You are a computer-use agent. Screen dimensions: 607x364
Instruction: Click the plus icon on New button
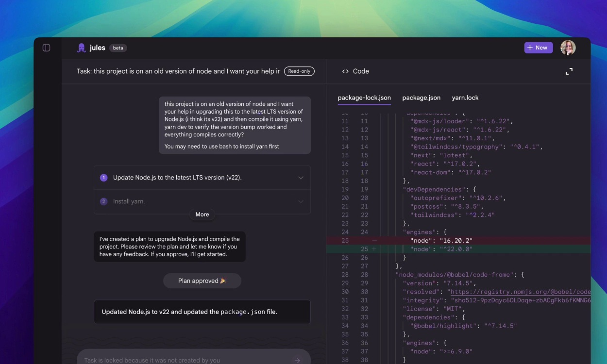tap(530, 47)
